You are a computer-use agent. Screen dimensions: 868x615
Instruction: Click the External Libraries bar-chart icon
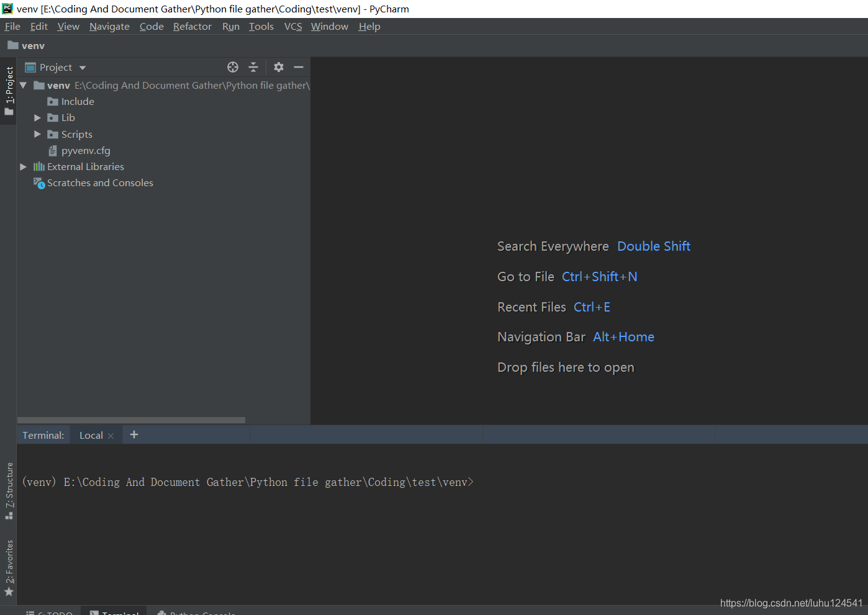pos(39,166)
